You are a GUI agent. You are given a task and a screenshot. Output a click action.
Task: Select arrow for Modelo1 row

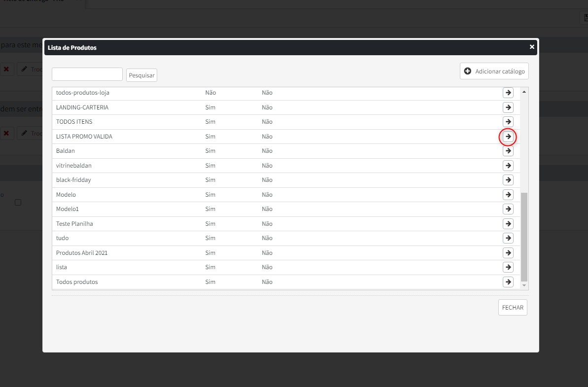coord(508,209)
